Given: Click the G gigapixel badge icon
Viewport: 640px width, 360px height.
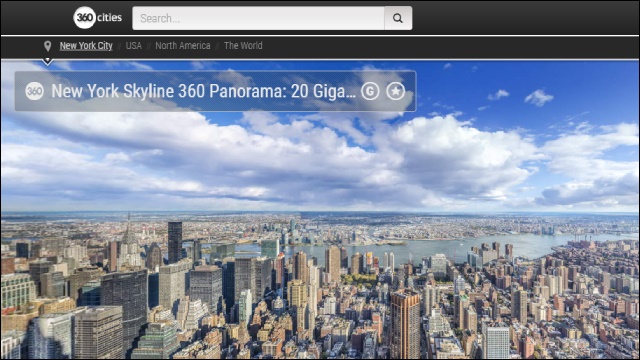Looking at the screenshot, I should pos(370,91).
